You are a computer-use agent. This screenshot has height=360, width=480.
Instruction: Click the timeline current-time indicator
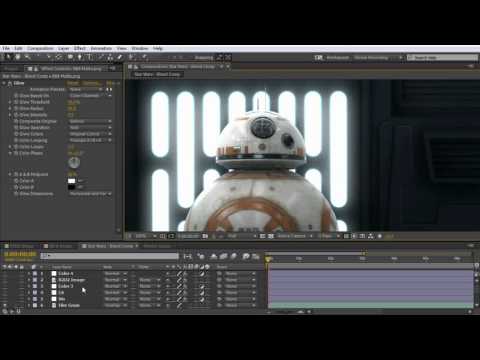click(268, 259)
